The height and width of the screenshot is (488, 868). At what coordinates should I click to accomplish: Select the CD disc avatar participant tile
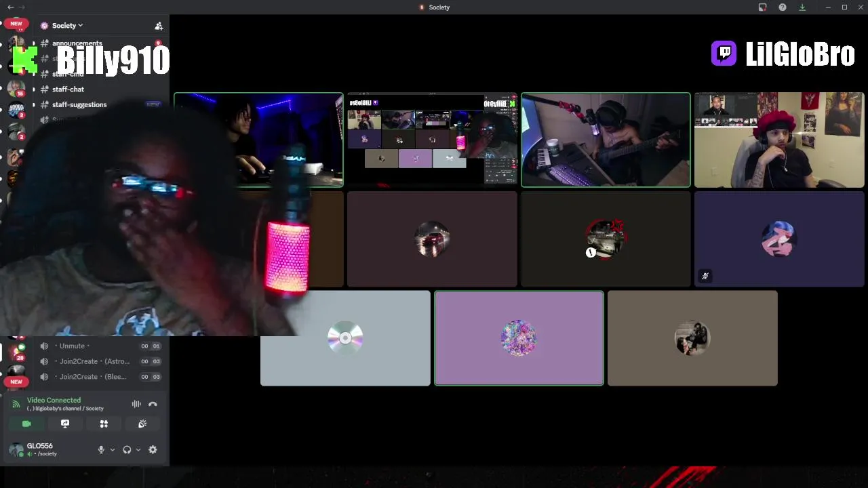[x=345, y=338]
